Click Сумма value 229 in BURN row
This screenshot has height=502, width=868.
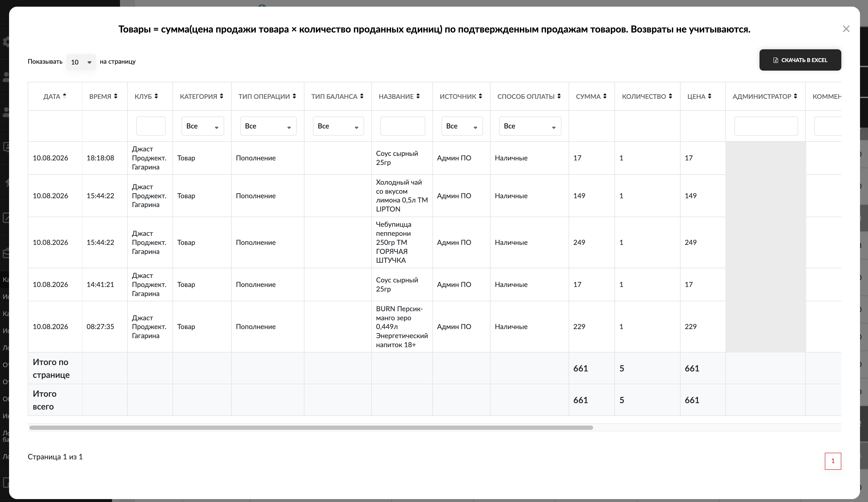coord(579,327)
